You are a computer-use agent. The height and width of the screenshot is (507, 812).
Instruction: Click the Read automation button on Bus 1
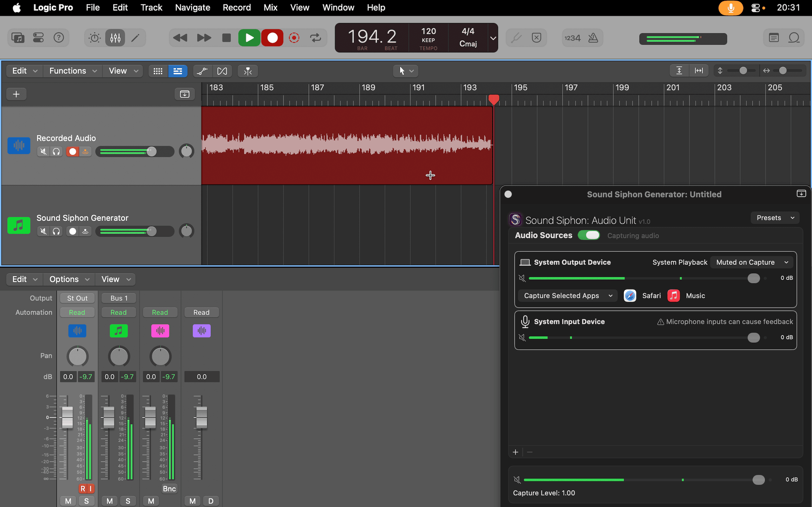click(118, 312)
